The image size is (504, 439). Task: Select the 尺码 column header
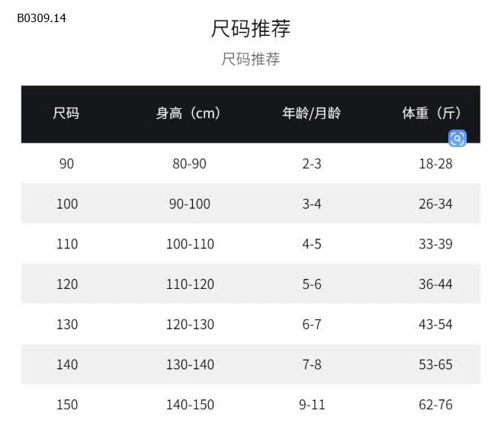pyautogui.click(x=66, y=114)
